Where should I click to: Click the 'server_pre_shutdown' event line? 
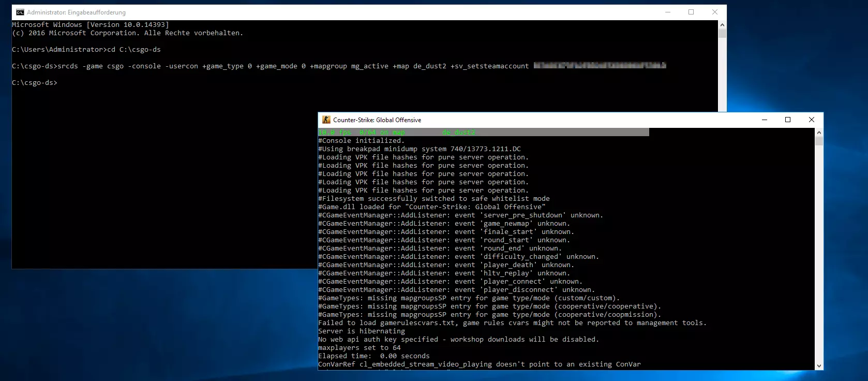461,215
